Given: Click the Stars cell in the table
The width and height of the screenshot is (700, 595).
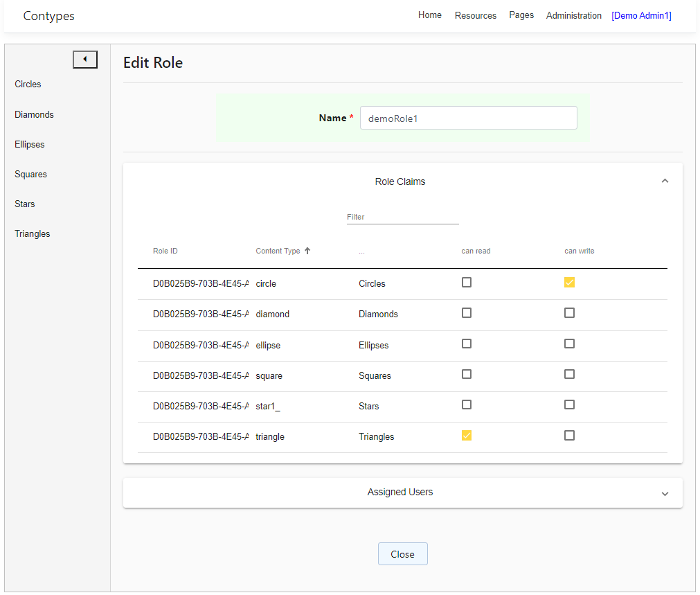Looking at the screenshot, I should point(369,406).
